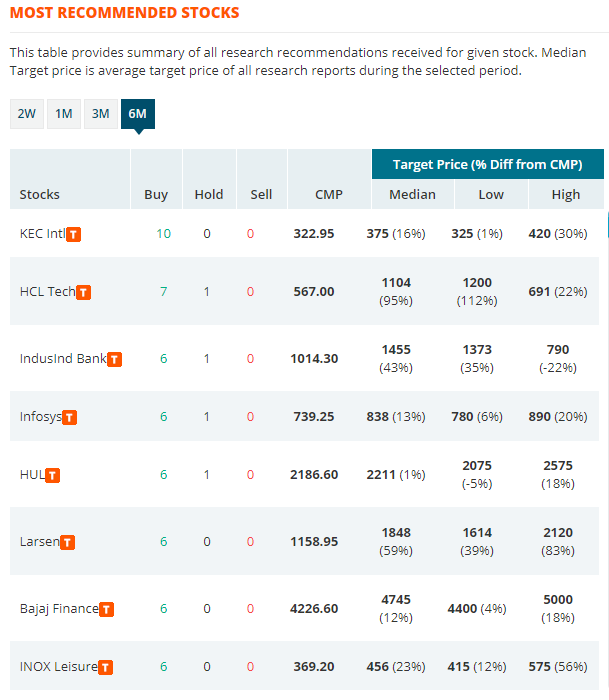
Task: Click the T icon beside Bajaj Finance
Action: coord(106,609)
